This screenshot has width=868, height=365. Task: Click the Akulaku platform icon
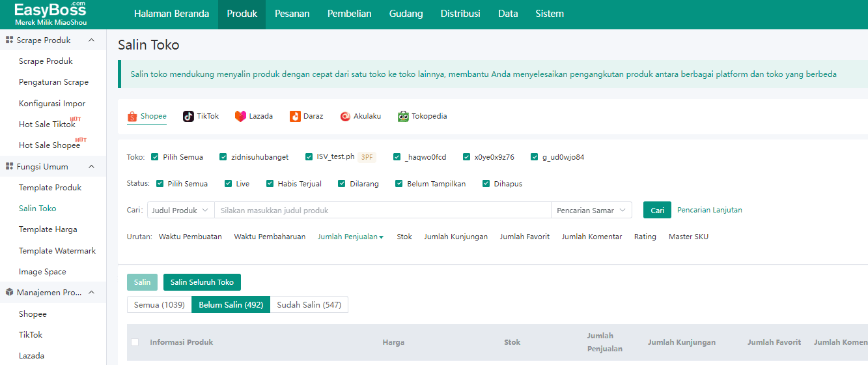point(345,116)
